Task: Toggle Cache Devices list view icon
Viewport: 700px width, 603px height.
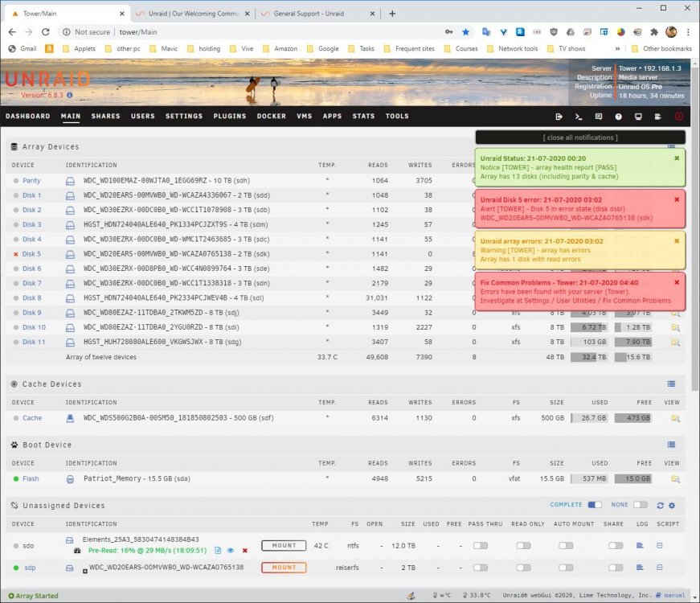Action: click(671, 384)
